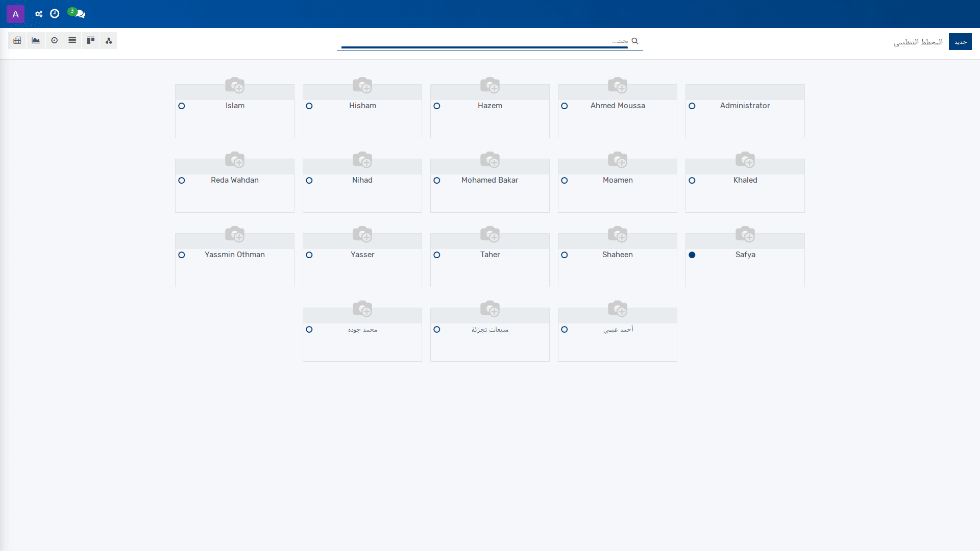Switch to organization chart view
Viewport: 980px width, 551px height.
tap(109, 40)
